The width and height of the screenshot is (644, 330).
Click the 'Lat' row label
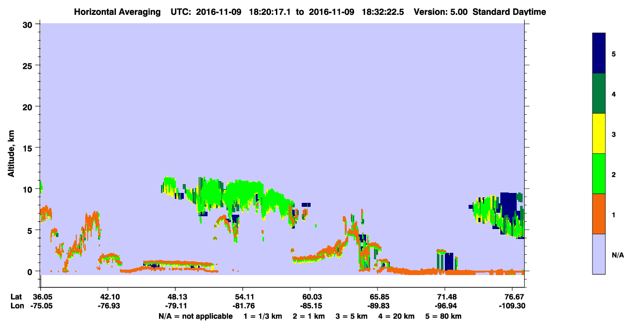16,296
